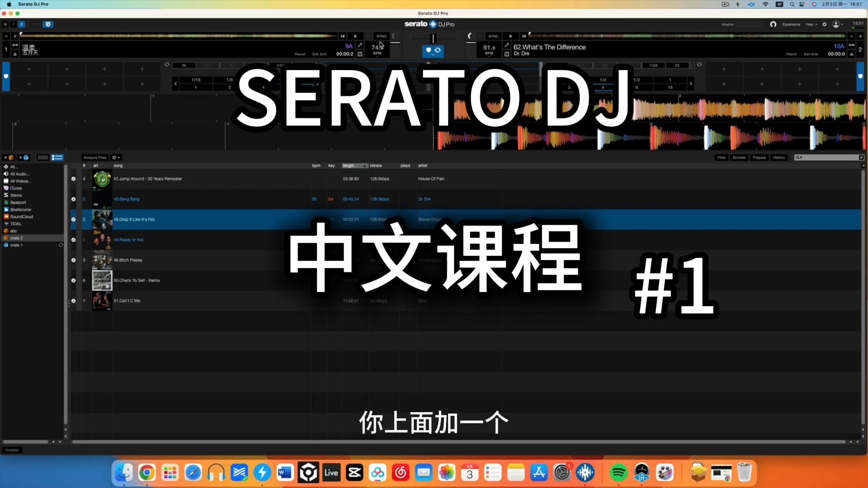Open the Expansions link
868x488 pixels.
pyautogui.click(x=791, y=24)
